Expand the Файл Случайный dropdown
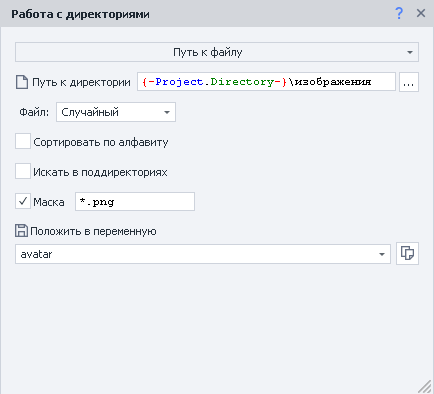434x394 pixels. (116, 112)
